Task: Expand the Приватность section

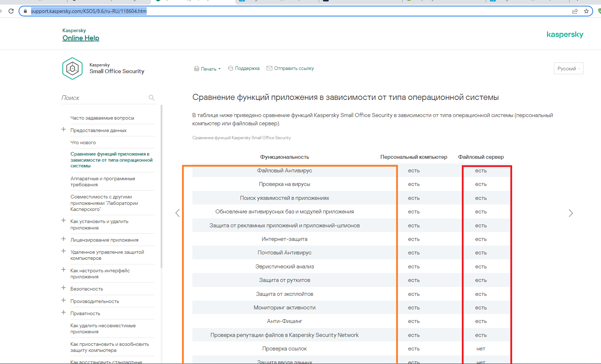Action: click(x=64, y=313)
